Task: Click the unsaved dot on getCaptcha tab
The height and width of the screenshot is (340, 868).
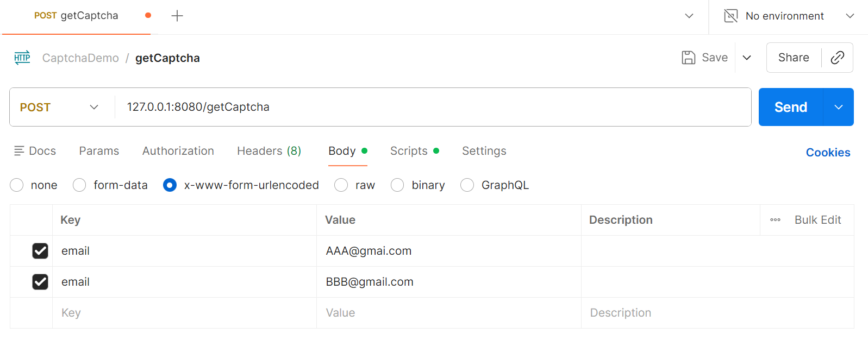Action: coord(148,16)
